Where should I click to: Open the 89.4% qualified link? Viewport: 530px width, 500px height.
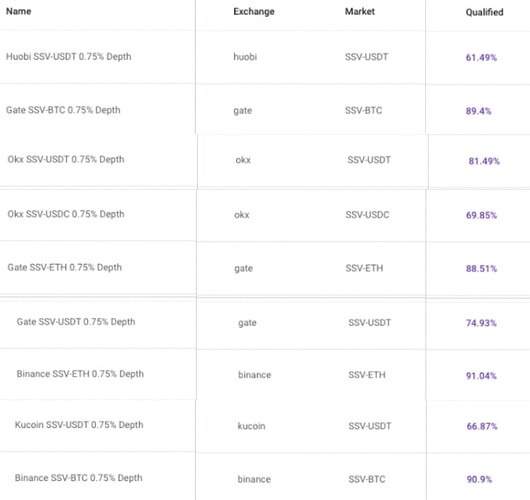(478, 111)
